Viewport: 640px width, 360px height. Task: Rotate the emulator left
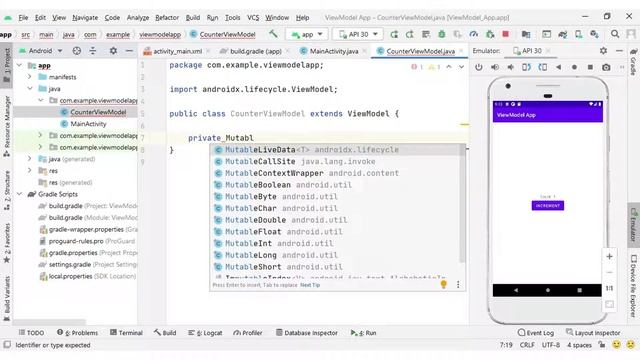click(x=527, y=67)
